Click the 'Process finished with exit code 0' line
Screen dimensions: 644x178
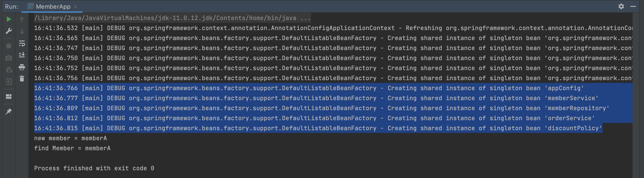[94, 168]
